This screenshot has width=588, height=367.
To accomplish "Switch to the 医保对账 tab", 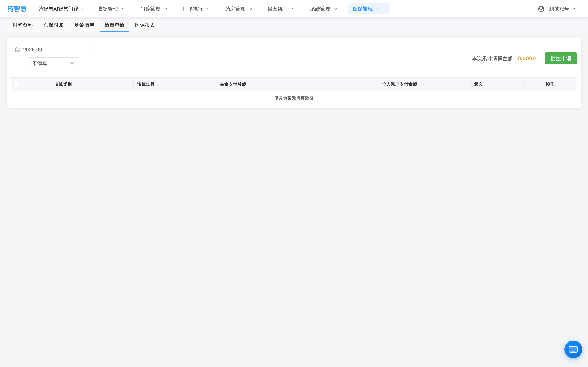I will (53, 25).
